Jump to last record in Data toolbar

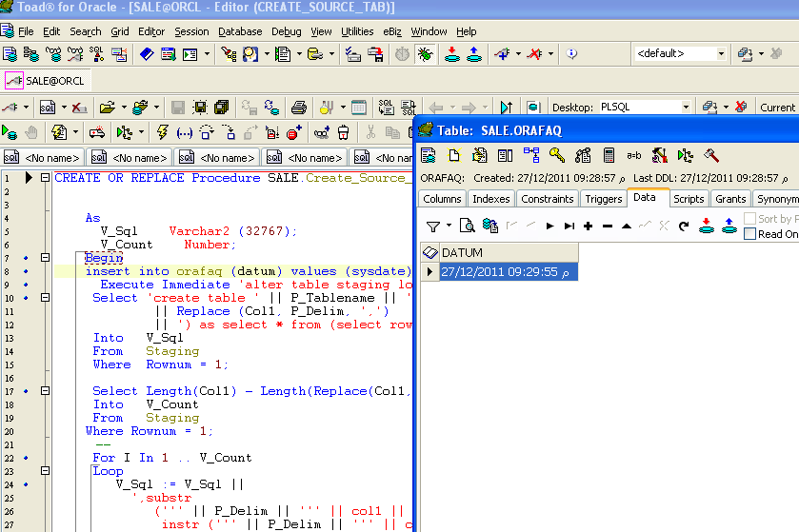[x=569, y=227]
